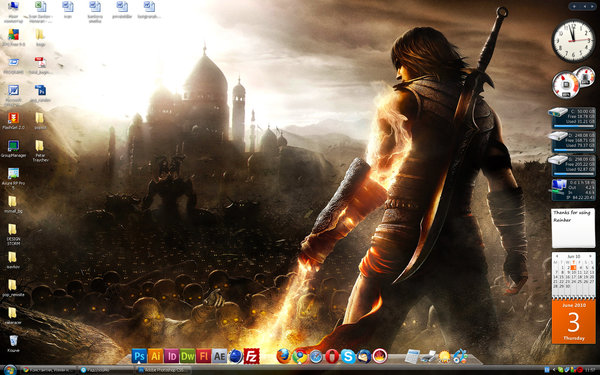
Task: Launch FileZilla from the dock
Action: [252, 356]
